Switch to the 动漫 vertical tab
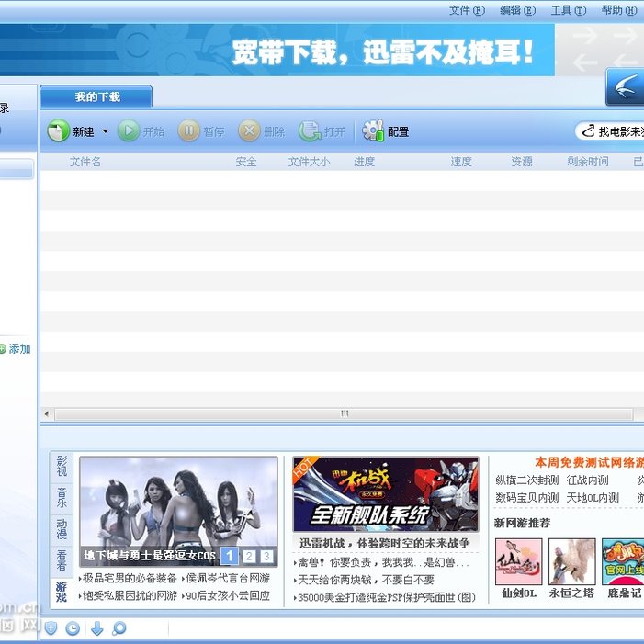The height and width of the screenshot is (644, 644). coord(62,530)
